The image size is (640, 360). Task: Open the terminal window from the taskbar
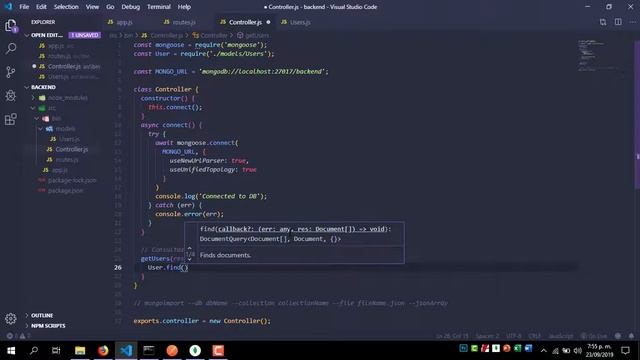pyautogui.click(x=149, y=351)
